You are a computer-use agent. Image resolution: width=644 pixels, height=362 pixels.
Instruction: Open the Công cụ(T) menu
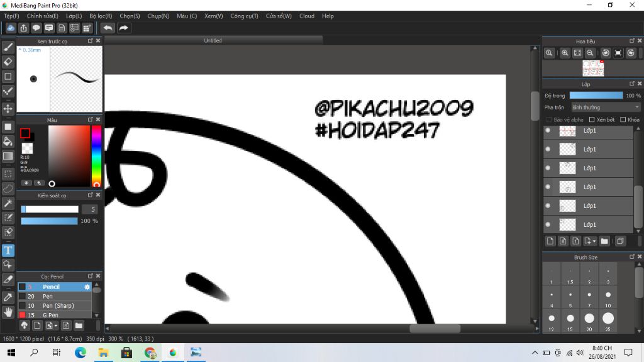[244, 16]
